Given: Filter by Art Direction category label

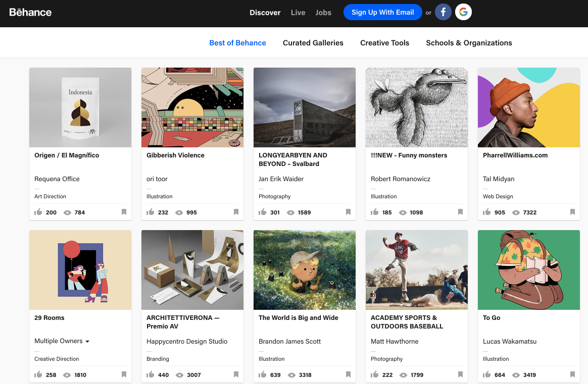Looking at the screenshot, I should pos(50,196).
